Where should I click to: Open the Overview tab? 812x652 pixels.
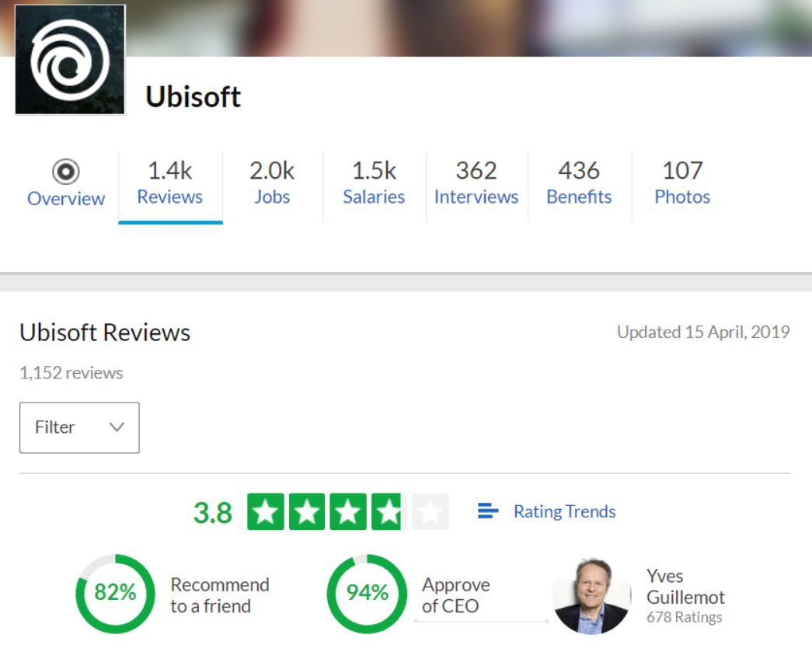point(66,184)
